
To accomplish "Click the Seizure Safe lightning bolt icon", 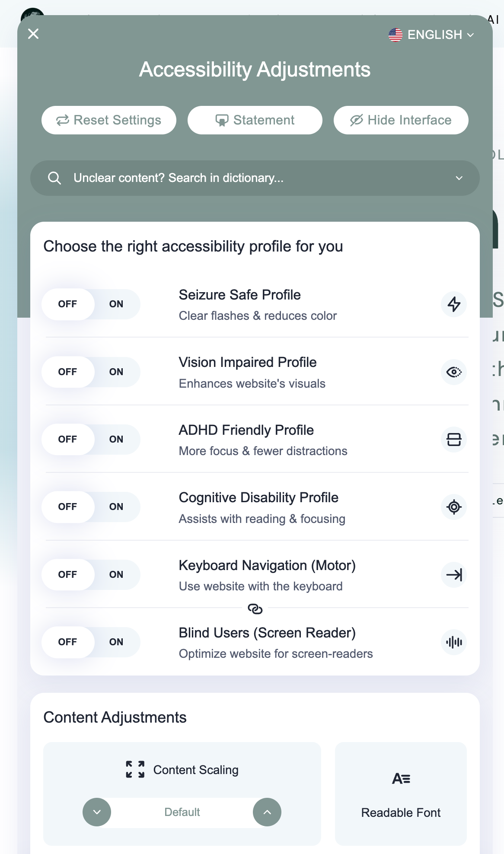I will 454,304.
